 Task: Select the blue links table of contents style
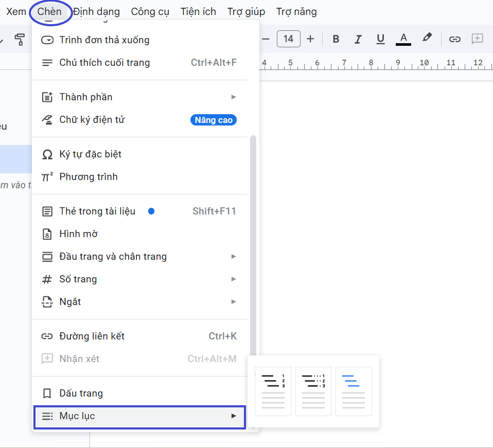[354, 391]
